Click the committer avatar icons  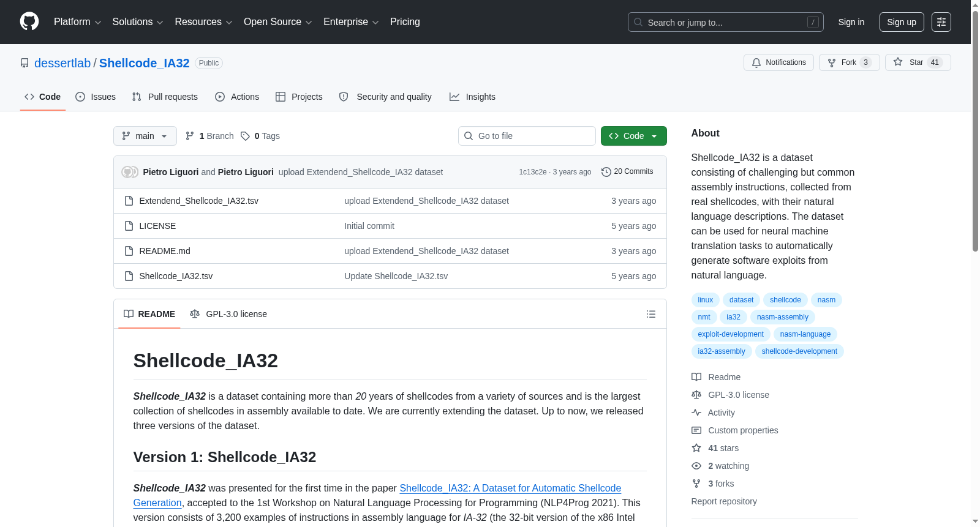[130, 172]
